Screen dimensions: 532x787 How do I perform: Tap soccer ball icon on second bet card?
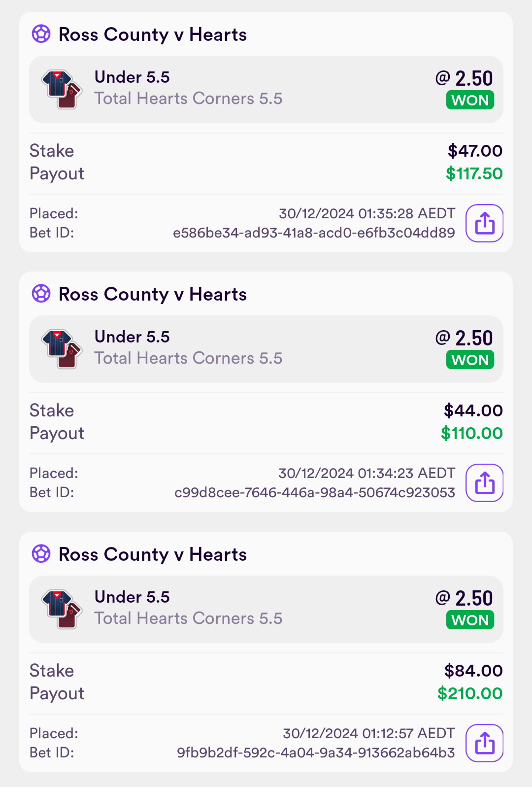click(x=41, y=294)
